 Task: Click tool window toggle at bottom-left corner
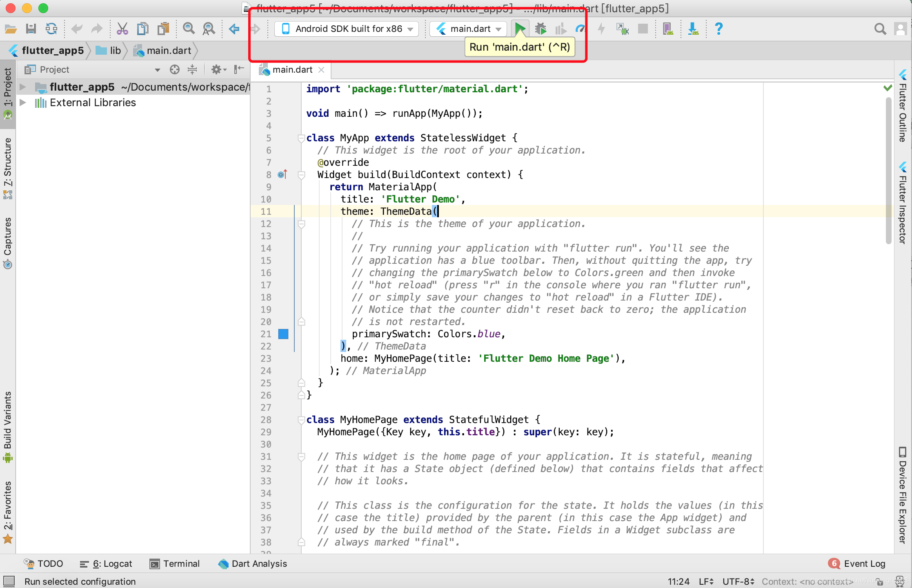point(9,581)
